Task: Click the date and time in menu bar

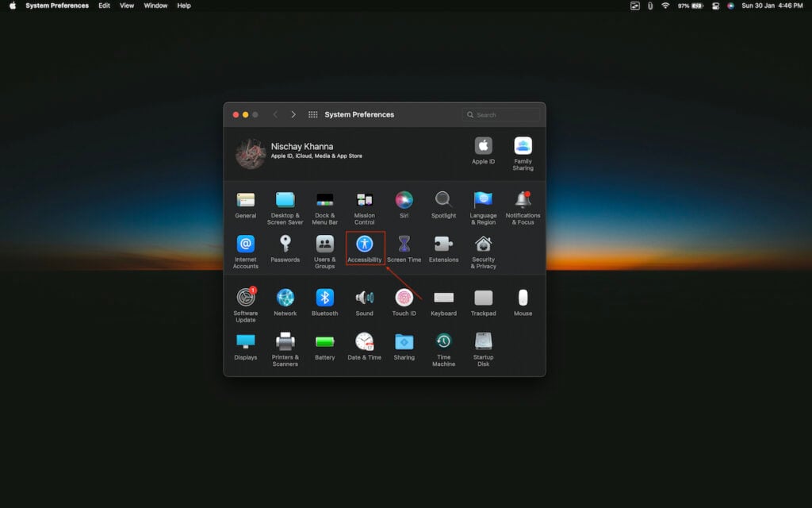Action: 772,6
